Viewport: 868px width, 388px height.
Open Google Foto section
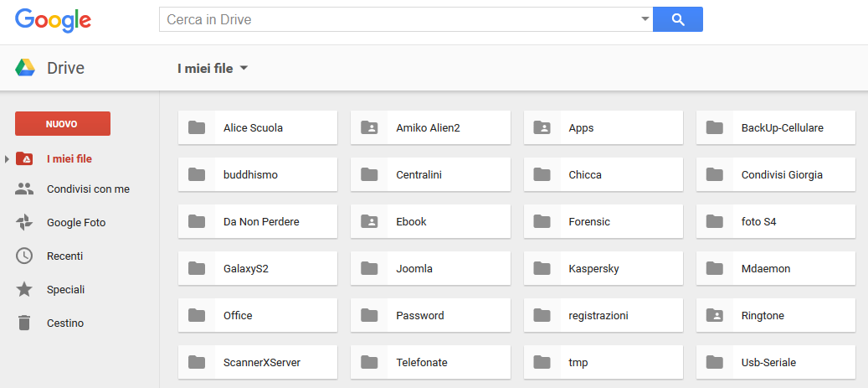76,223
